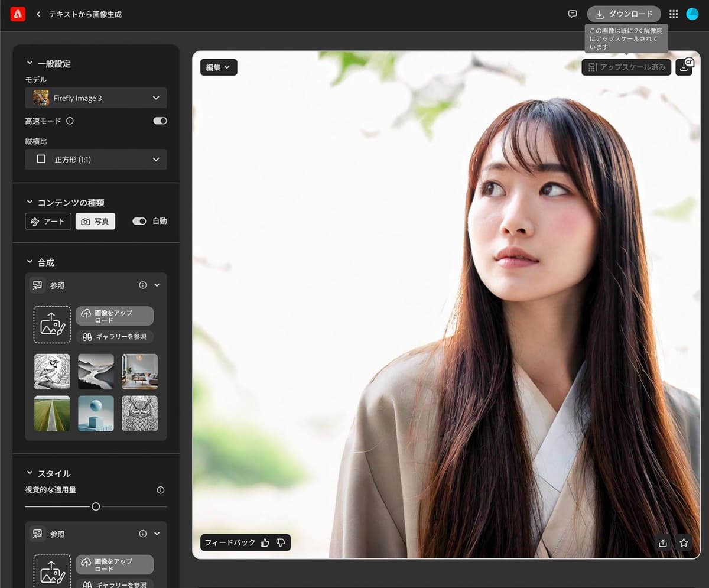
Task: Share the generated image via the share icon
Action: coord(662,542)
